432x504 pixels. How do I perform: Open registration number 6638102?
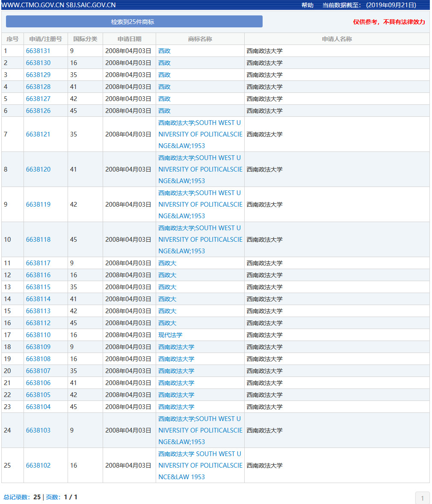[x=38, y=465]
